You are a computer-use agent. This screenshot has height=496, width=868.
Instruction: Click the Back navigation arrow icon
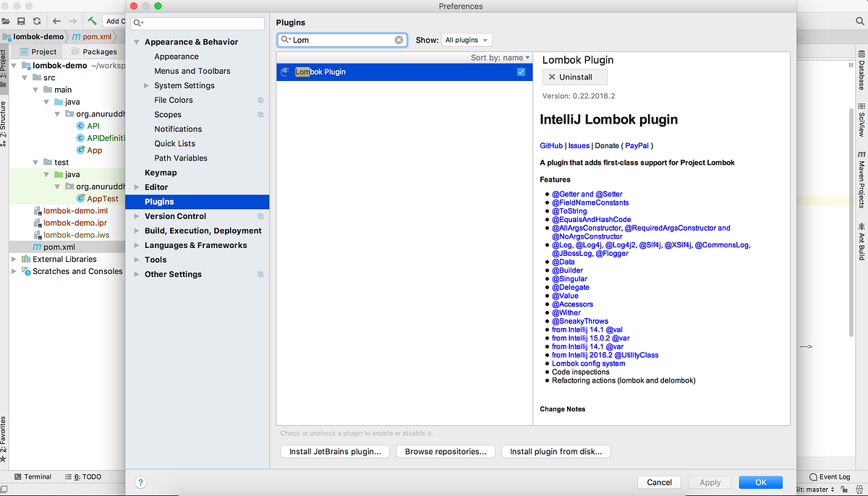56,21
